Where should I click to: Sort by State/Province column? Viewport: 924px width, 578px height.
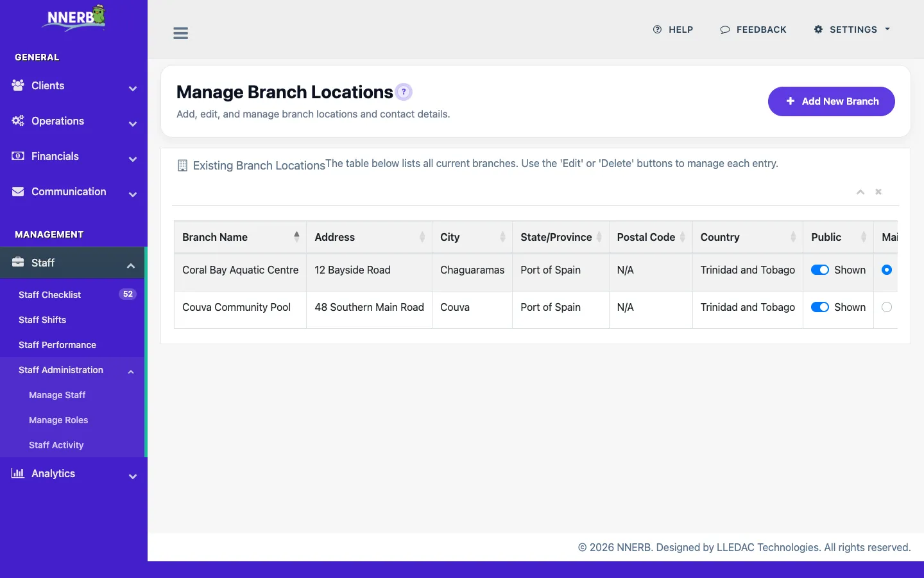[x=561, y=237]
